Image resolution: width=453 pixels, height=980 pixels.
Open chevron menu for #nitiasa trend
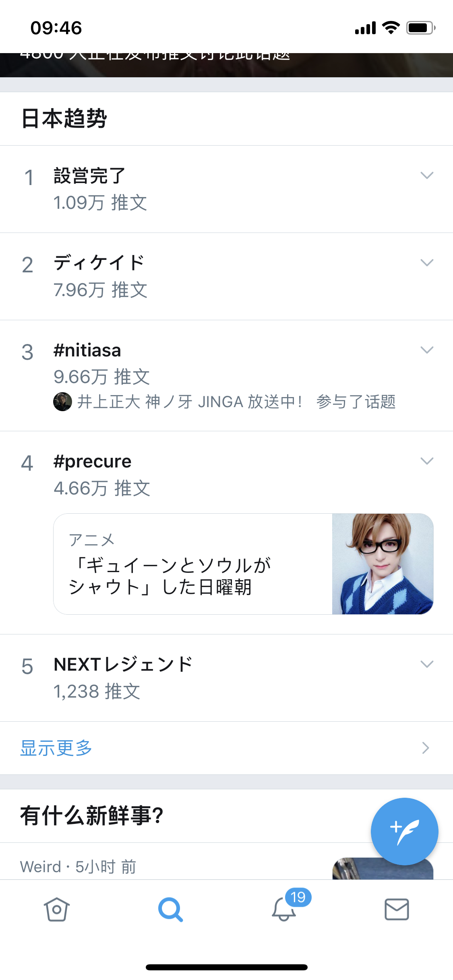point(427,350)
